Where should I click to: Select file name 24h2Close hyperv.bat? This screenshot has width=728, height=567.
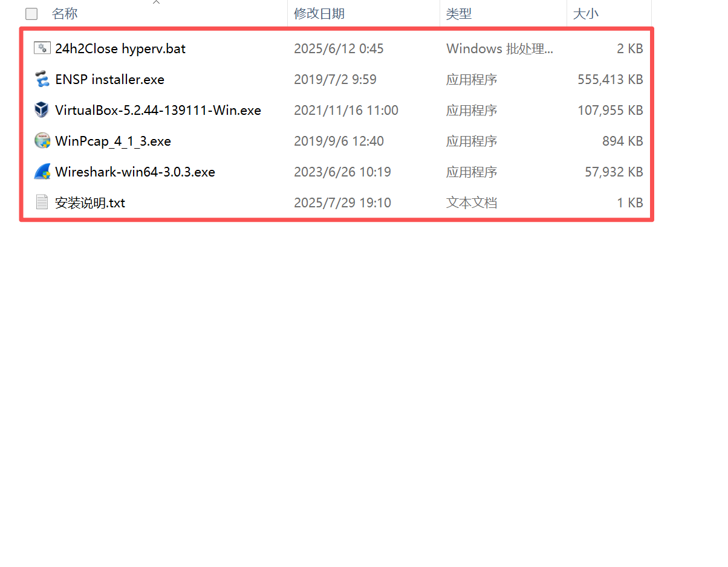click(x=120, y=48)
